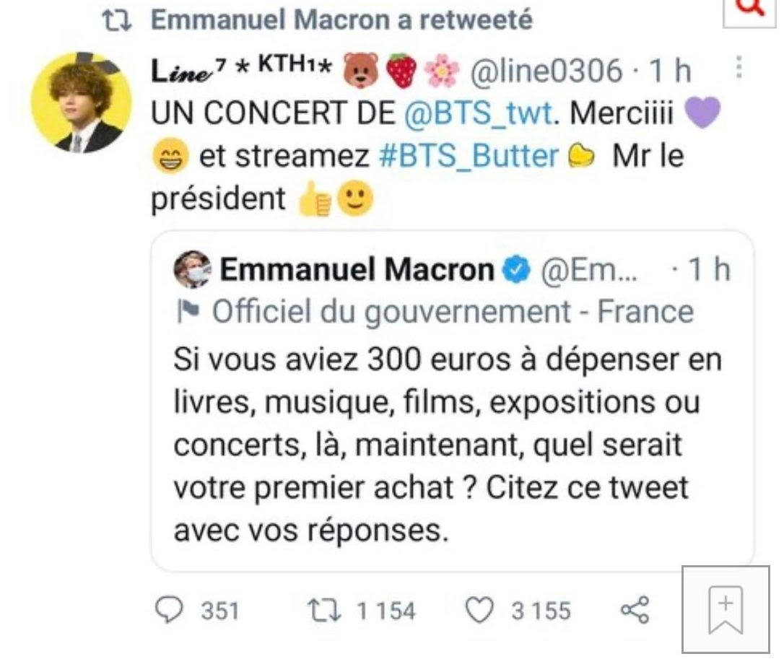Click the 3 155 likes count
This screenshot has width=784, height=672.
click(541, 611)
